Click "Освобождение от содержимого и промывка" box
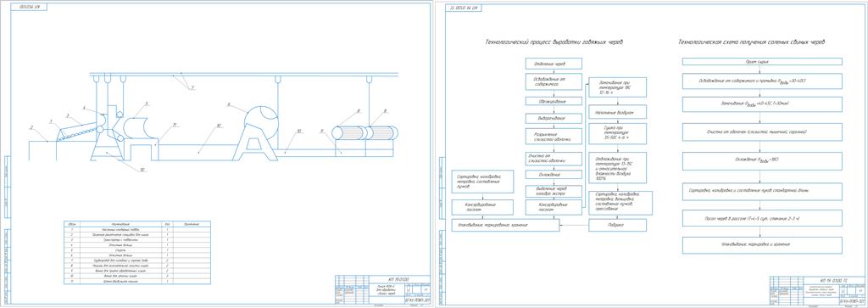 [762, 81]
